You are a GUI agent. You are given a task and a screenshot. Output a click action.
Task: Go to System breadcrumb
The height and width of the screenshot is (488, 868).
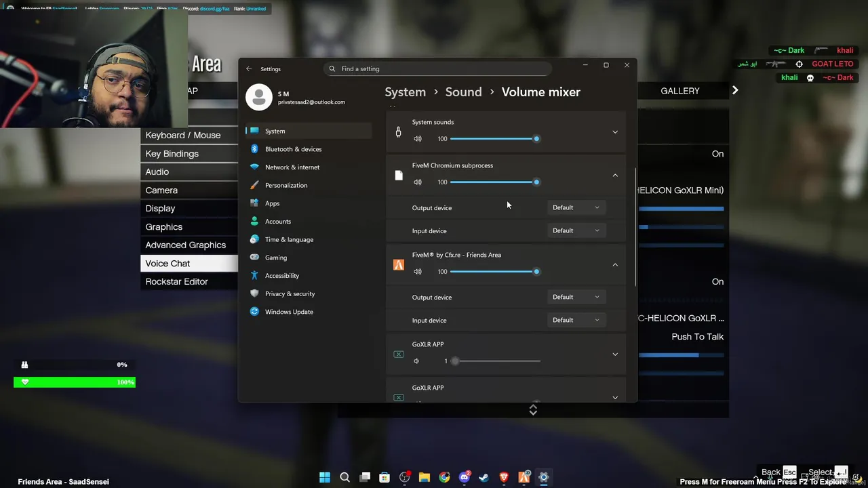pyautogui.click(x=406, y=92)
